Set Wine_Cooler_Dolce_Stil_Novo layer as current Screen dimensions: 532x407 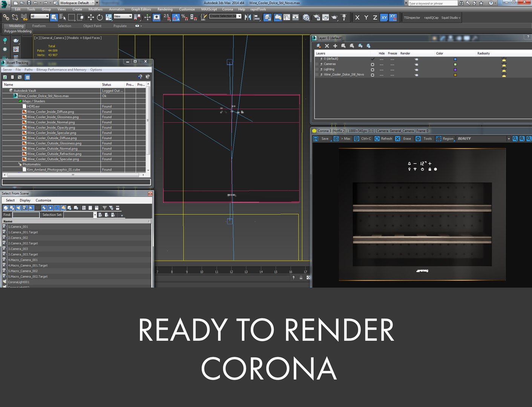pyautogui.click(x=373, y=75)
